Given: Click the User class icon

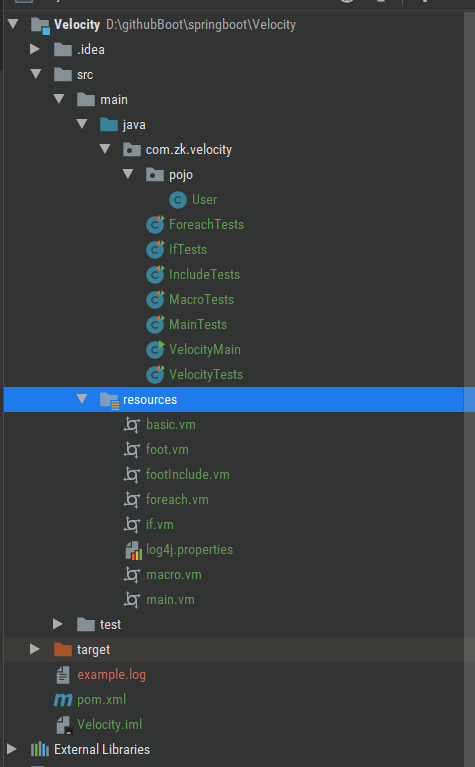Looking at the screenshot, I should pos(178,200).
